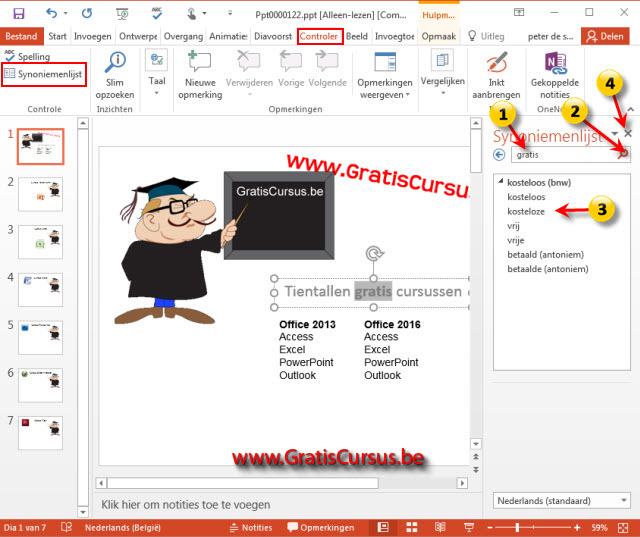Click the zoom in plus button
This screenshot has width=640, height=537.
[x=577, y=528]
